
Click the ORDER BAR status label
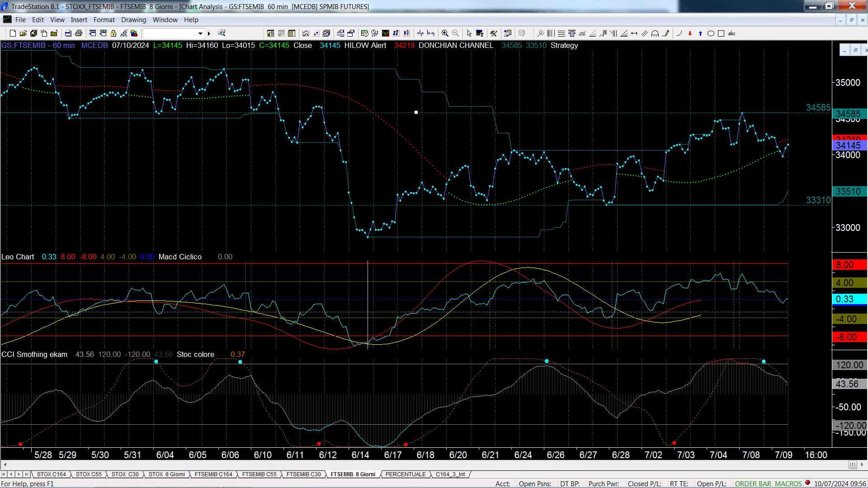coord(753,483)
